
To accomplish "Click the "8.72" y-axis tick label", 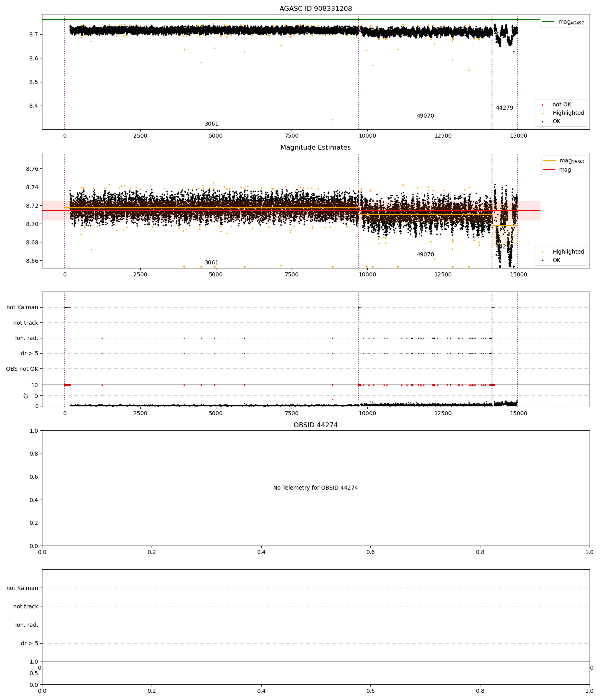I will pos(32,206).
